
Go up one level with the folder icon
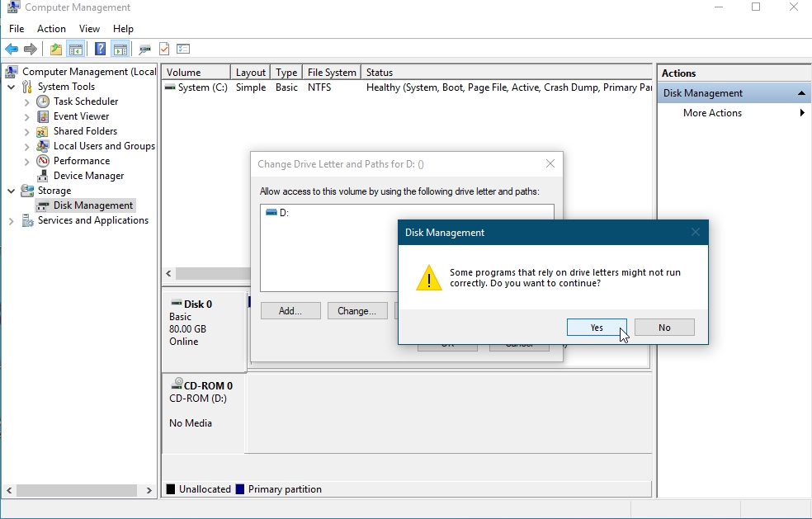click(x=56, y=50)
